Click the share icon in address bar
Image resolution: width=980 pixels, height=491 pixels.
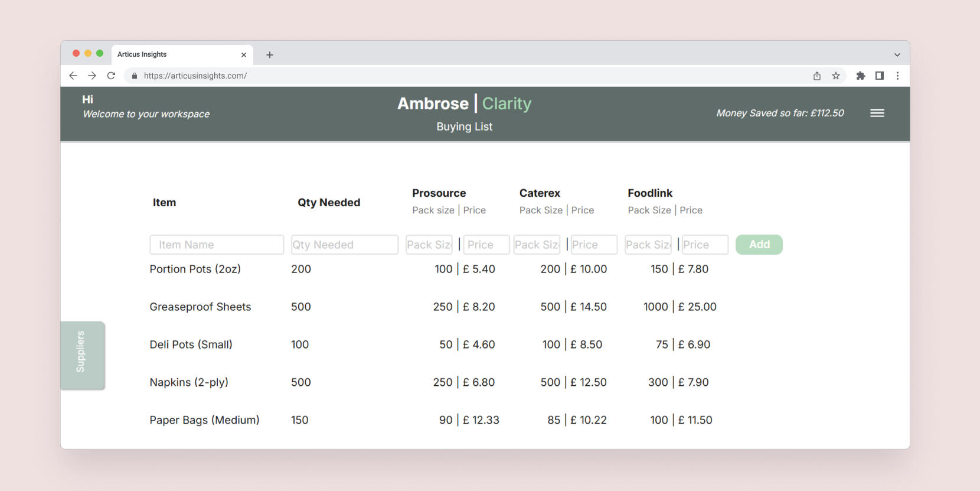pos(817,76)
